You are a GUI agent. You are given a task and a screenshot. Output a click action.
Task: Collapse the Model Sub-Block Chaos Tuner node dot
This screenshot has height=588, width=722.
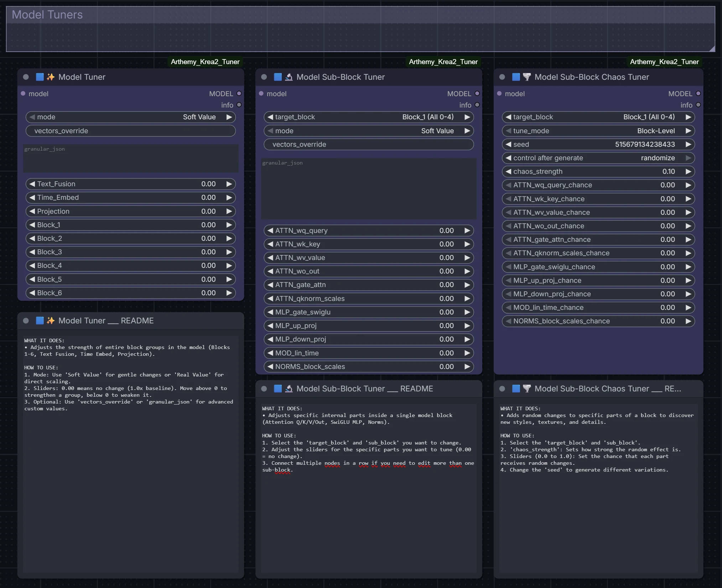(502, 77)
